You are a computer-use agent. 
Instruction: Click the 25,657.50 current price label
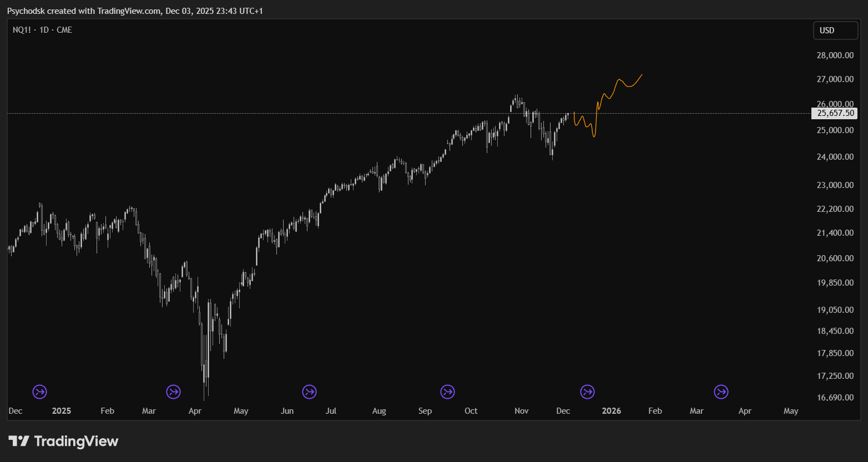835,113
